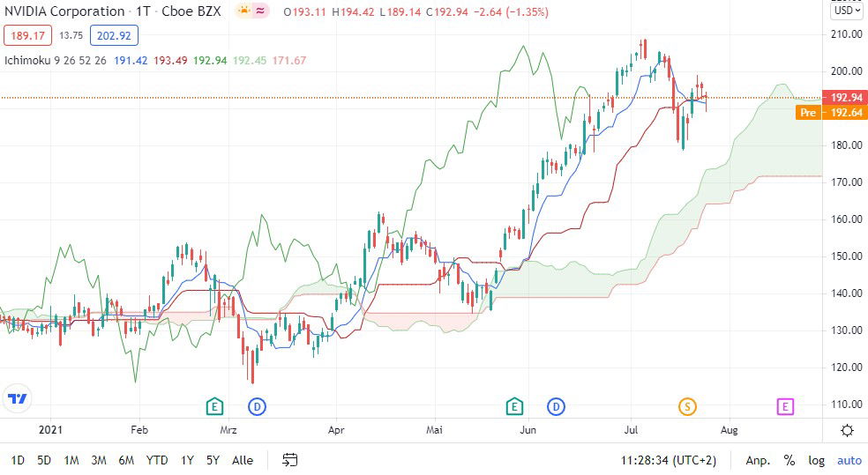Image resolution: width=868 pixels, height=475 pixels.
Task: Select the YTD time range
Action: tap(157, 460)
